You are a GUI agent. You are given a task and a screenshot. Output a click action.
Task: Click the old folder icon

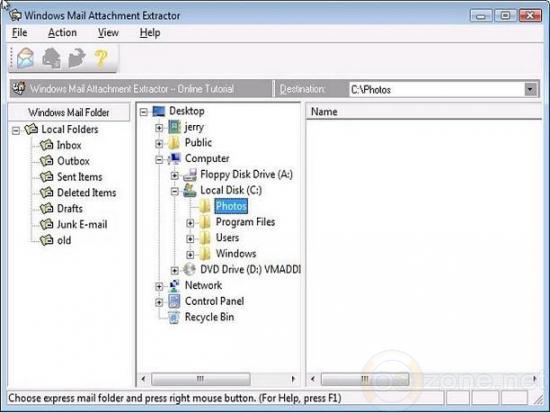46,240
